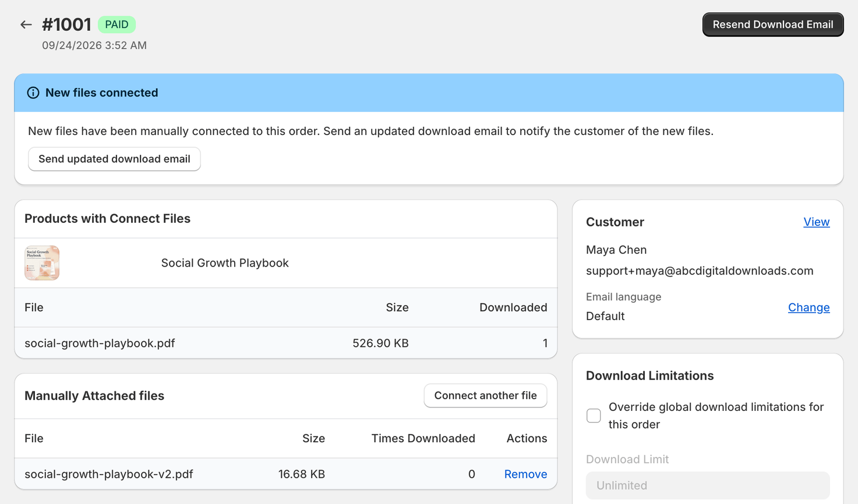Click the Email language label

coord(624,297)
